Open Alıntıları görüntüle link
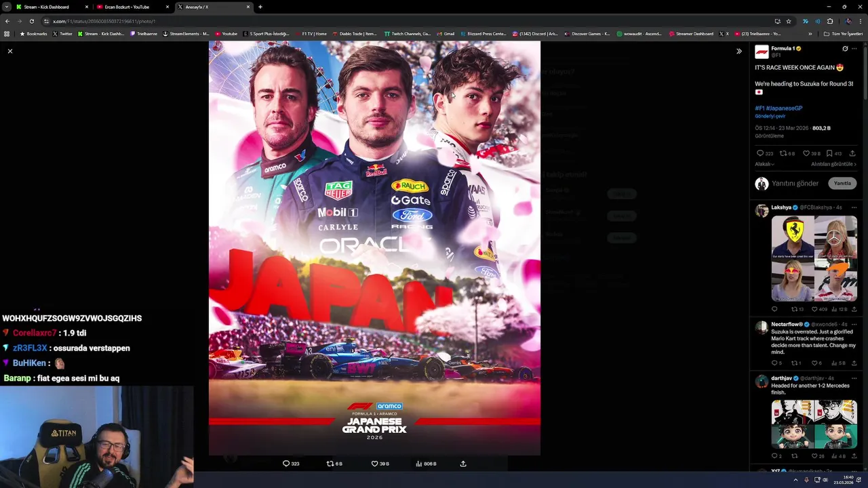868x488 pixels. [x=833, y=164]
